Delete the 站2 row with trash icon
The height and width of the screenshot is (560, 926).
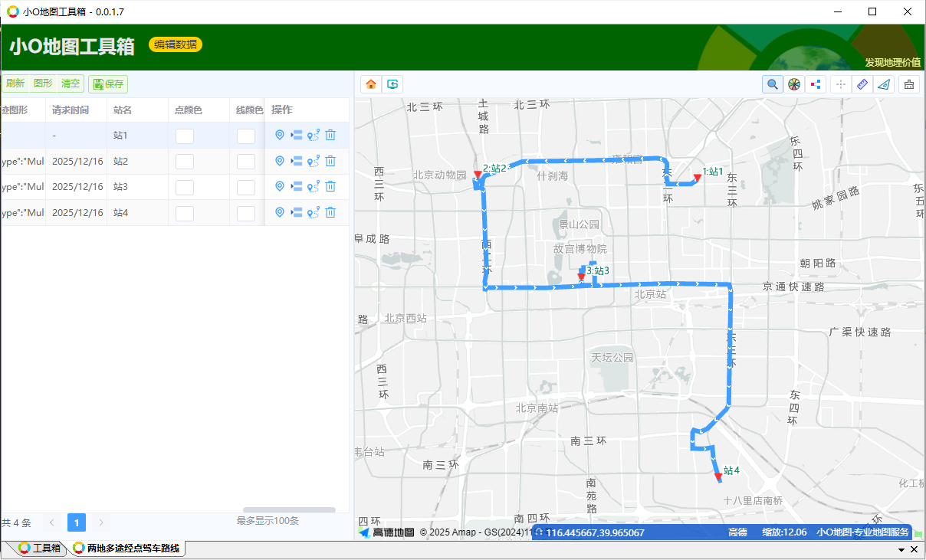330,161
